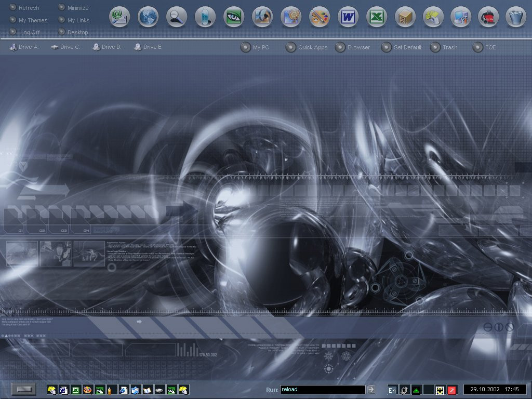
Task: Open the paint palette icon in top dock
Action: point(320,17)
